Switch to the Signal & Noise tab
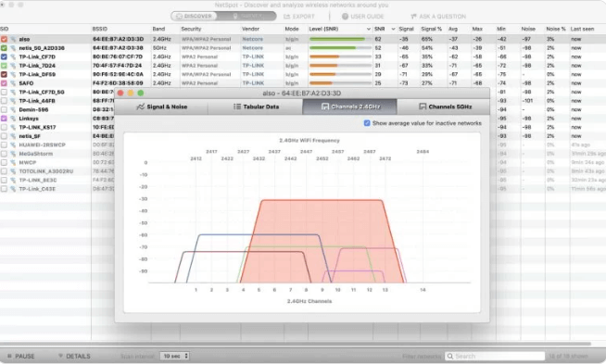The height and width of the screenshot is (364, 606). [x=161, y=107]
